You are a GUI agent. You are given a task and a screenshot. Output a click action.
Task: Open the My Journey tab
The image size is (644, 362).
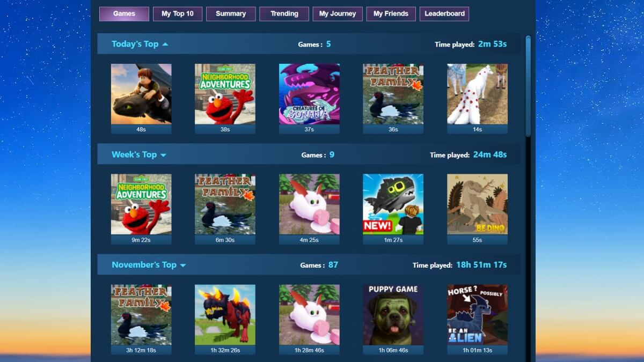pyautogui.click(x=338, y=14)
